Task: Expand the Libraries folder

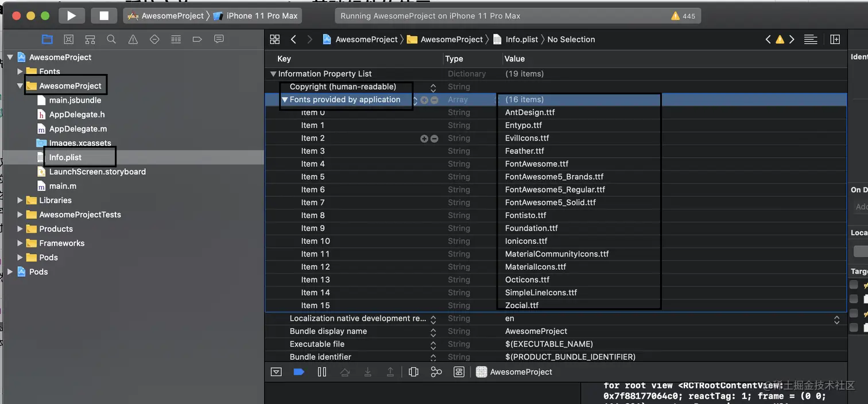Action: (20, 200)
